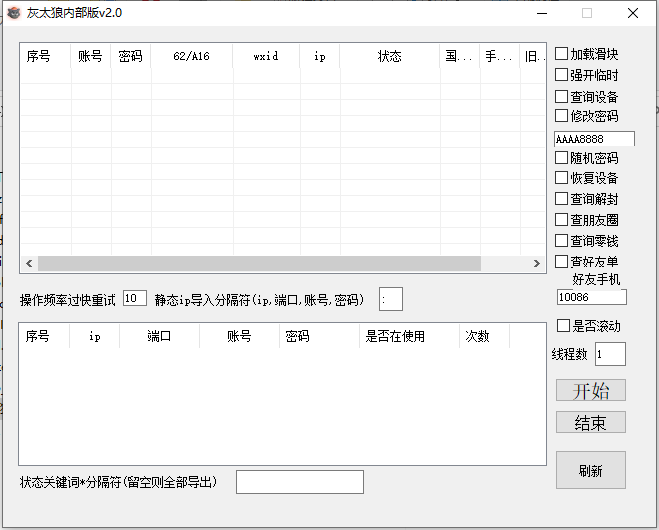Image resolution: width=659 pixels, height=530 pixels.
Task: Click the left arrow of the horizontal scrollbar
Action: [29, 263]
